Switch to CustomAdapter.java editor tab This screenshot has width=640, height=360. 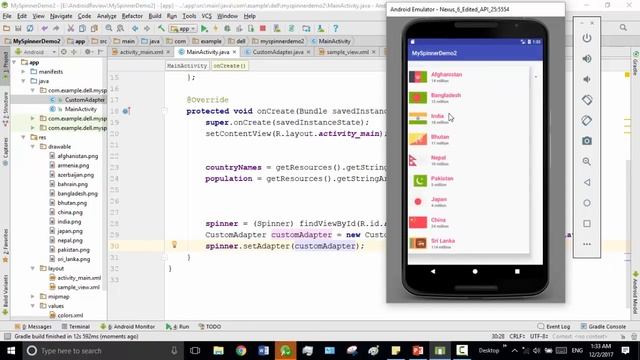coord(278,52)
